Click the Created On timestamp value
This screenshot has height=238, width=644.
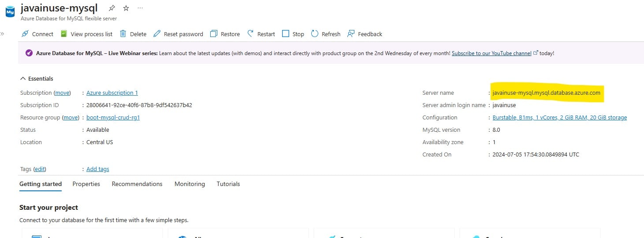536,155
